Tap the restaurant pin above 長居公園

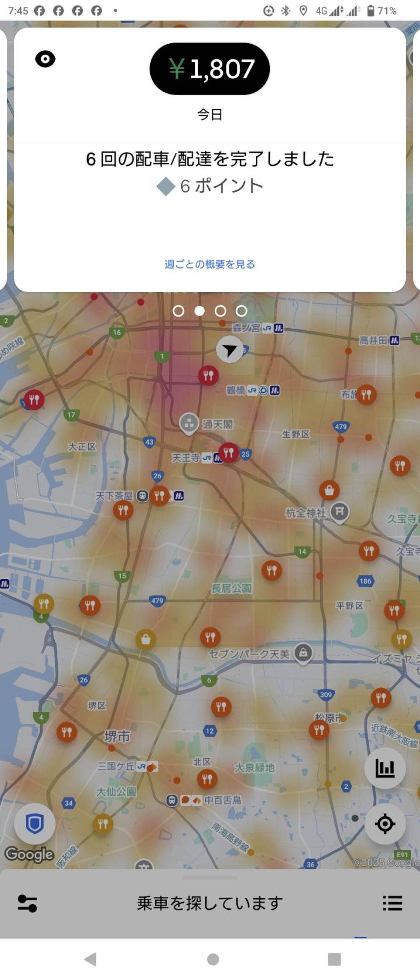(x=272, y=570)
